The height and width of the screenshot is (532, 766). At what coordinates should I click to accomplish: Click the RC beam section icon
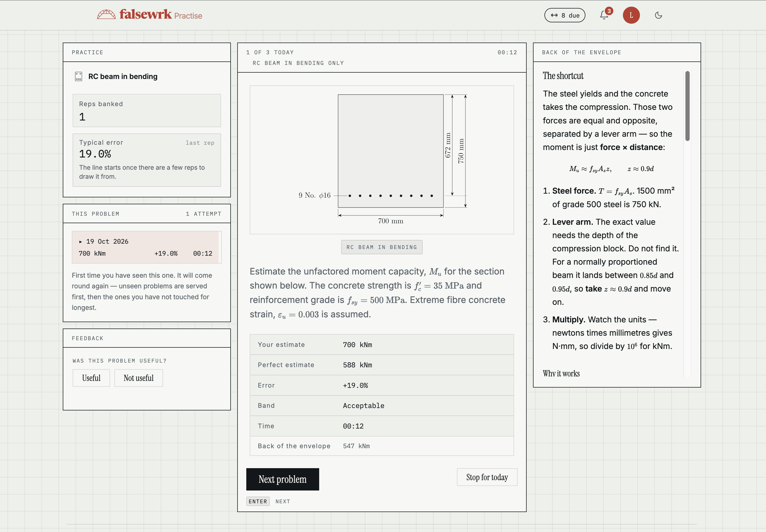78,76
